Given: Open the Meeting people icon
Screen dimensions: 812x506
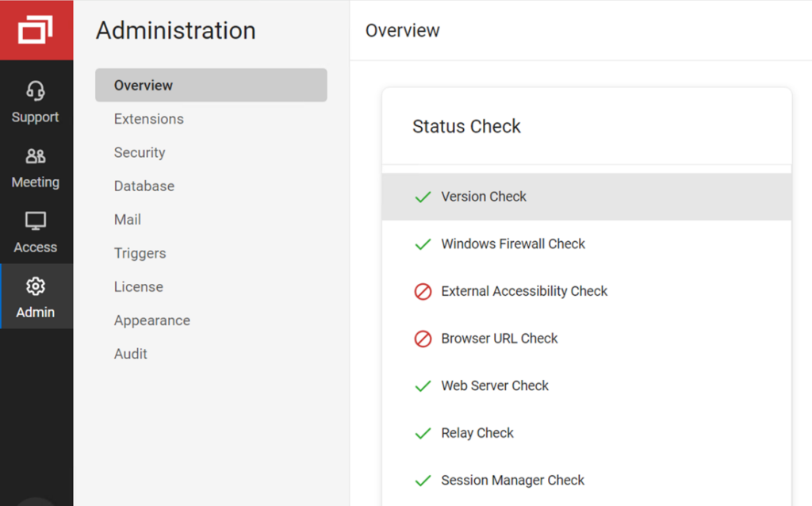Looking at the screenshot, I should (x=36, y=156).
